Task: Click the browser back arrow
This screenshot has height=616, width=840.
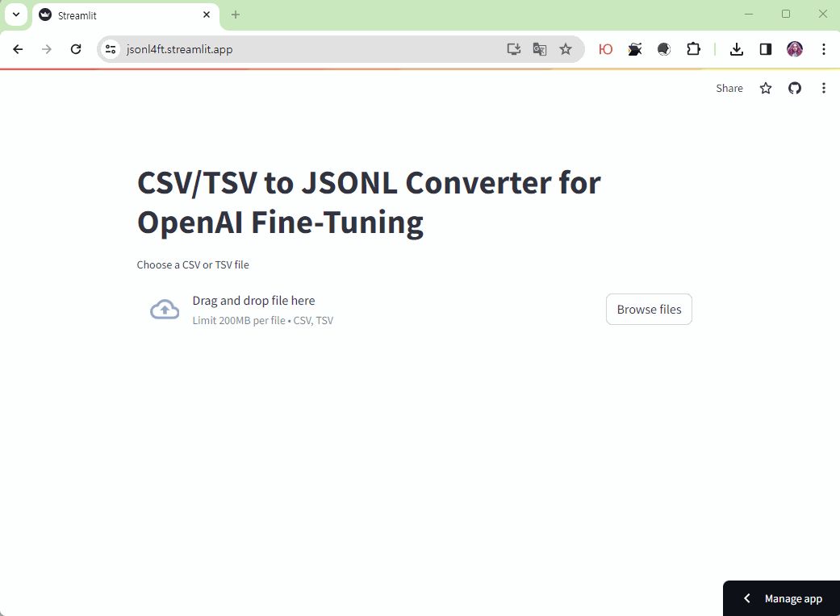Action: click(x=18, y=49)
